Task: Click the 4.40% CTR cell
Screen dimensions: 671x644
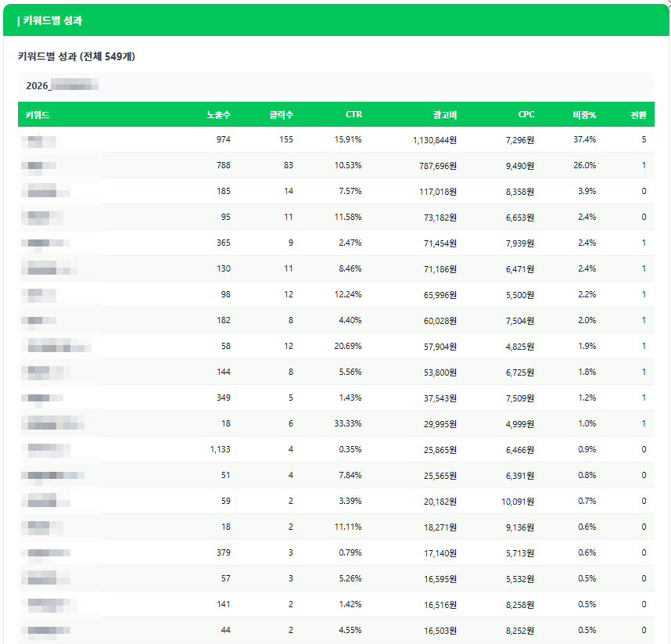Action: [350, 320]
